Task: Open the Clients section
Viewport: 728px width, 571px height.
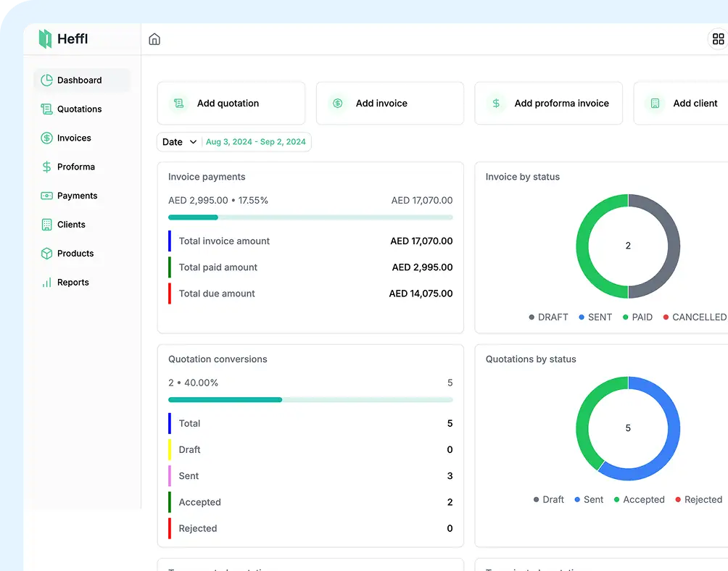Action: coord(82,225)
